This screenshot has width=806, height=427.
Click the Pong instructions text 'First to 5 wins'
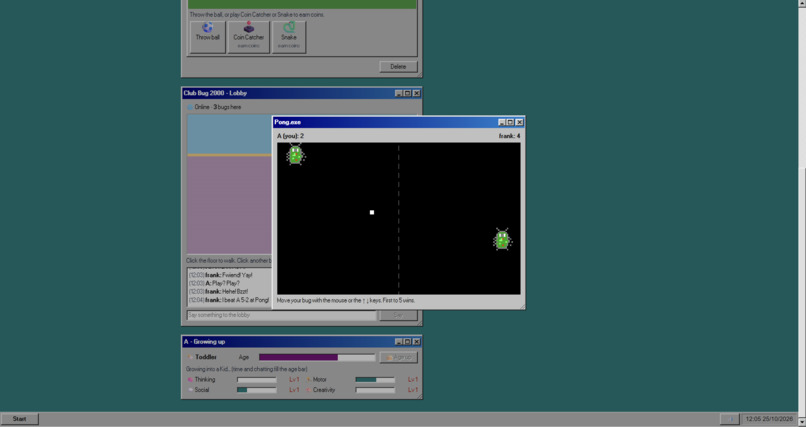399,300
